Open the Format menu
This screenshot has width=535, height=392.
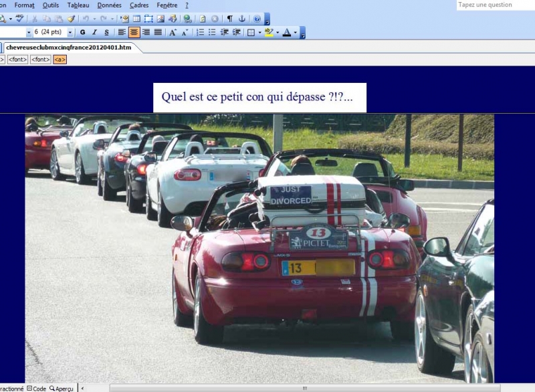point(24,5)
